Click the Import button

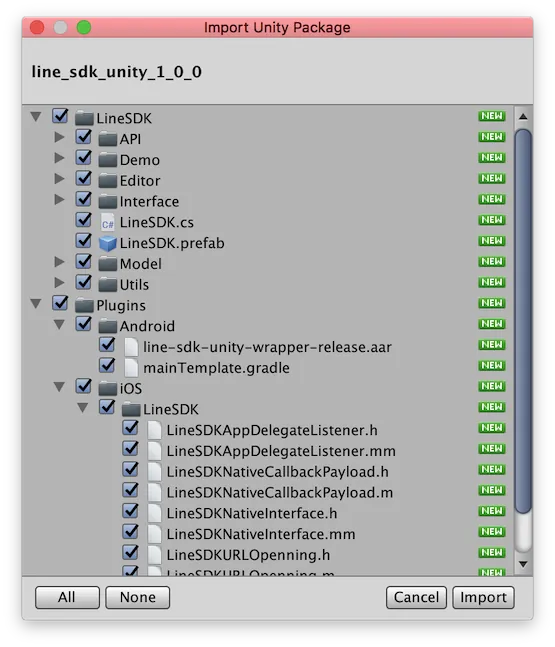(483, 597)
